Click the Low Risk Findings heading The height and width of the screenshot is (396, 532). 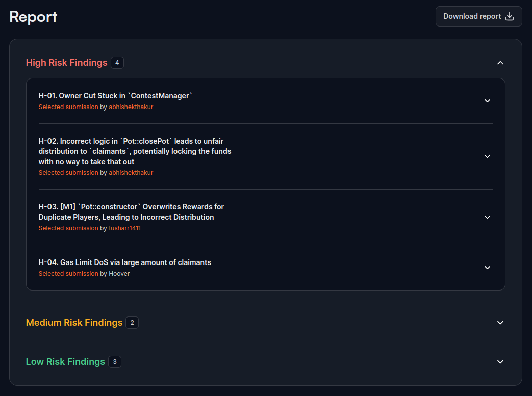tap(65, 362)
